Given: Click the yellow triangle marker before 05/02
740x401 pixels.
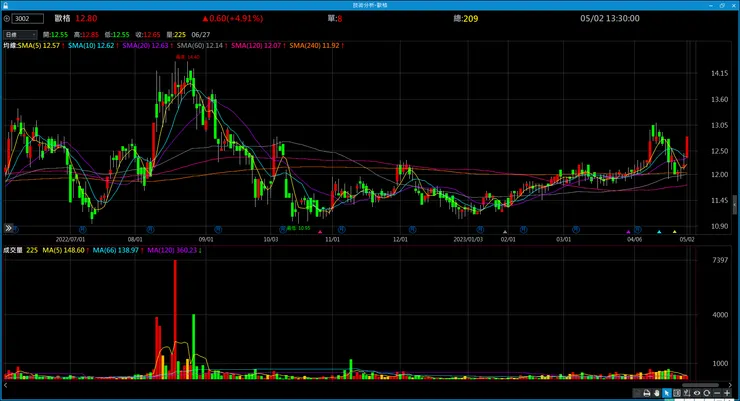Looking at the screenshot, I should pos(674,232).
